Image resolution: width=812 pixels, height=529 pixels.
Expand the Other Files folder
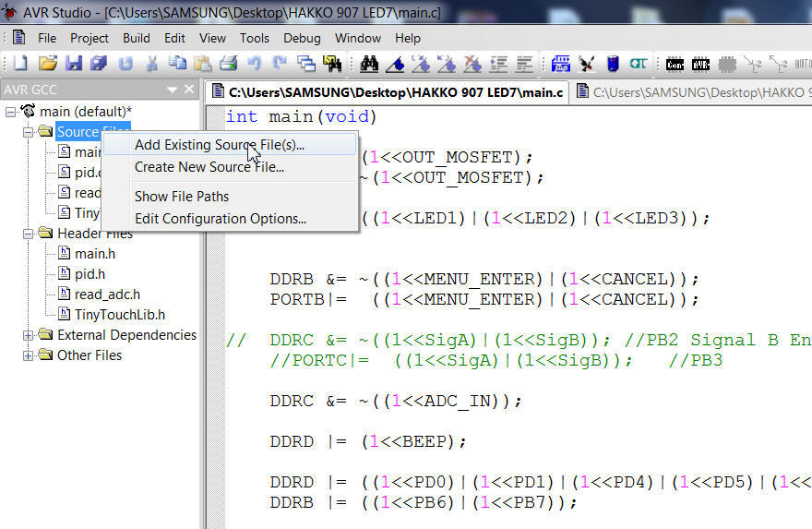pos(29,355)
